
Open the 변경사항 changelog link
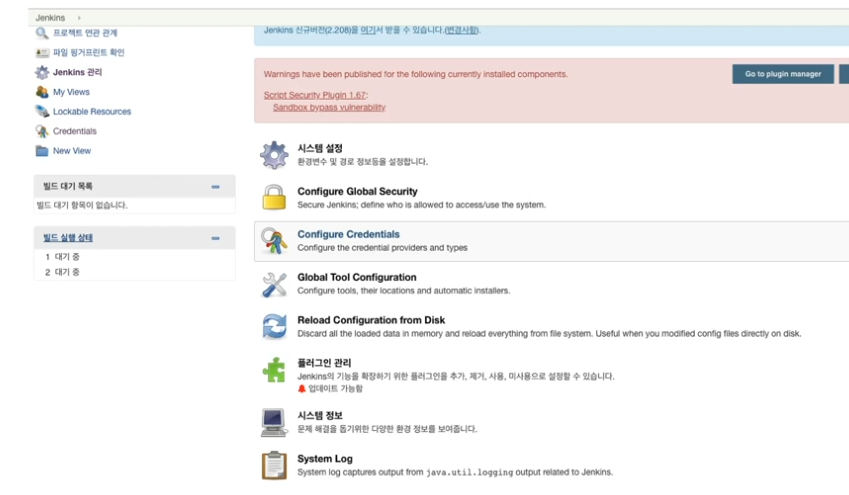pyautogui.click(x=461, y=30)
